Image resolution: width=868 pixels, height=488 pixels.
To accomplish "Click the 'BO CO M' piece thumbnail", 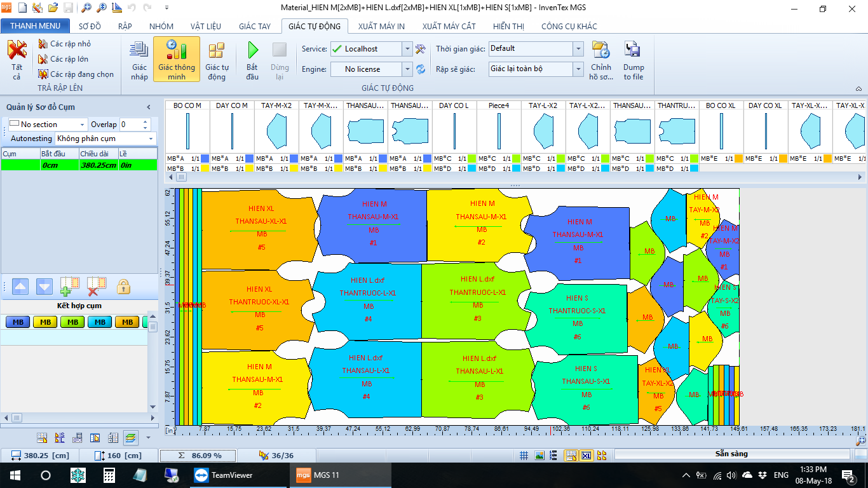I will click(187, 132).
